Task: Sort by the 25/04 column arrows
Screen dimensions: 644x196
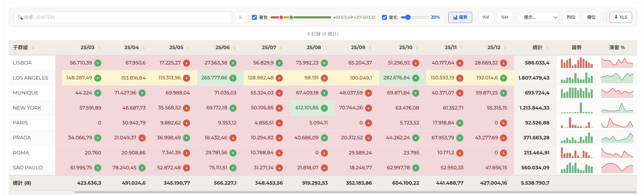Action: (x=144, y=47)
